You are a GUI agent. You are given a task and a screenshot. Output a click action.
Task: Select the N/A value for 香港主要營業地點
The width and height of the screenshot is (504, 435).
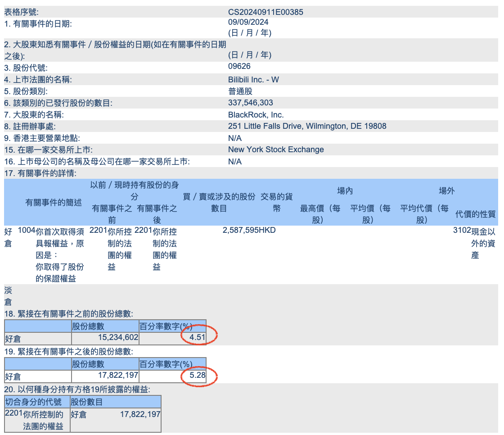pyautogui.click(x=235, y=138)
